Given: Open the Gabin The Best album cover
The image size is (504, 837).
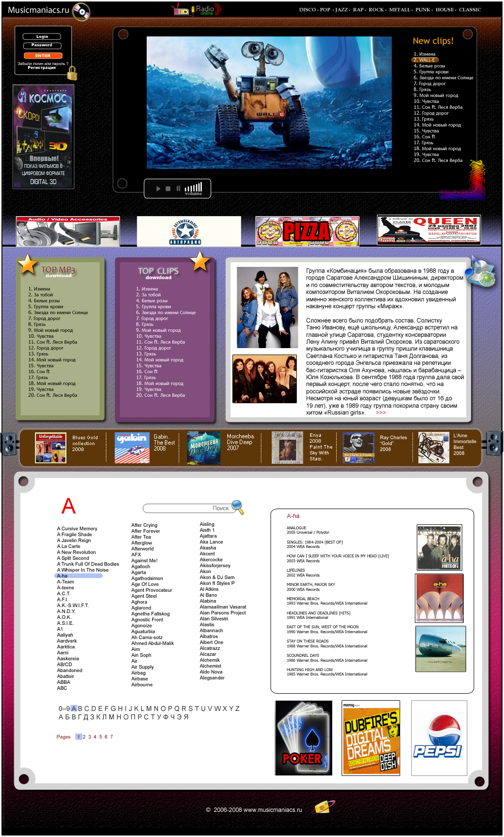Looking at the screenshot, I should coord(132,448).
